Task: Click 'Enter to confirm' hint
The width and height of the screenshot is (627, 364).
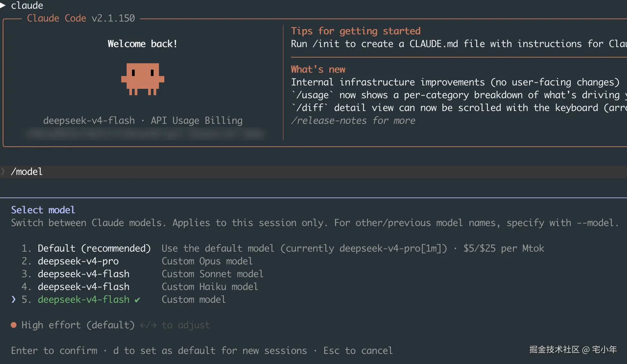Action: tap(54, 351)
